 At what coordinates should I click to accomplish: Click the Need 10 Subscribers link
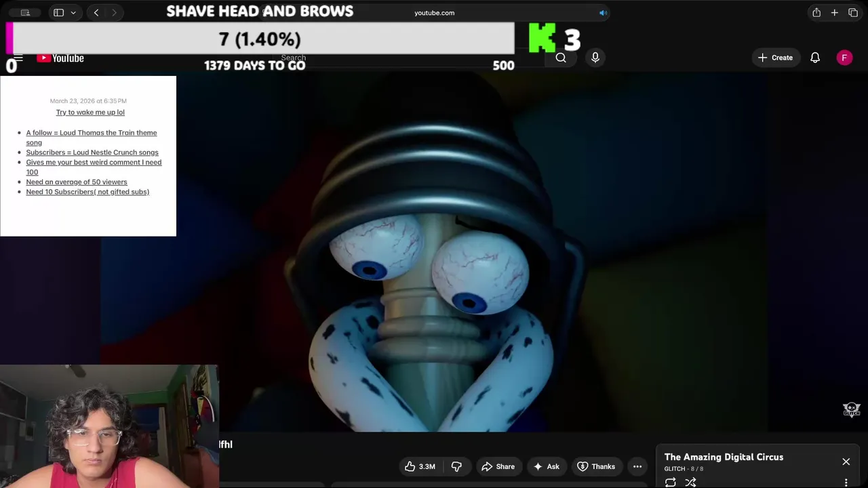point(87,192)
